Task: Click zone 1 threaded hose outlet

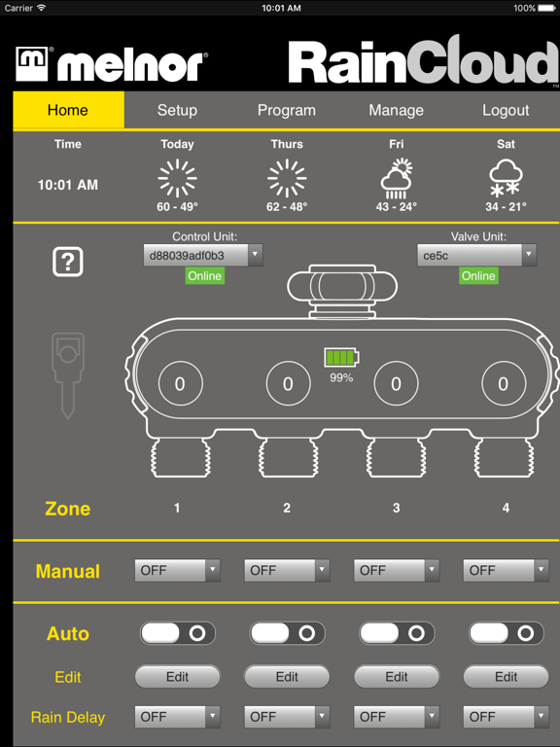Action: tap(181, 457)
